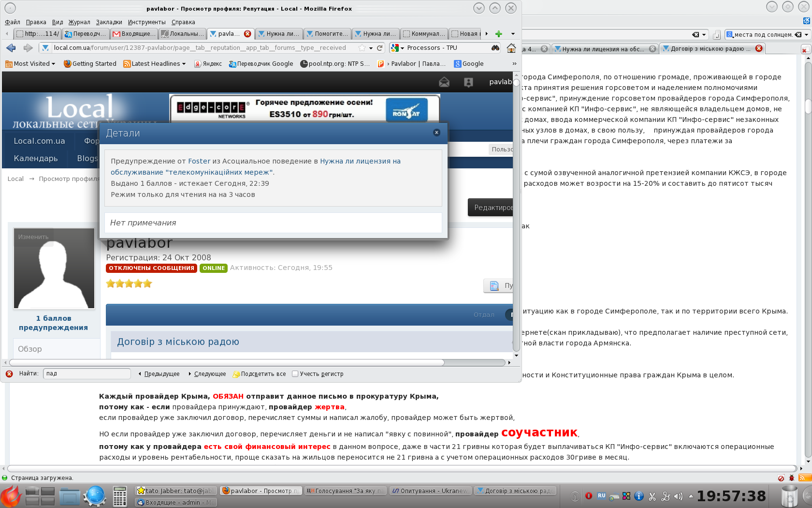This screenshot has height=508, width=812.
Task: Bookmark this page with the star icon
Action: click(x=362, y=48)
